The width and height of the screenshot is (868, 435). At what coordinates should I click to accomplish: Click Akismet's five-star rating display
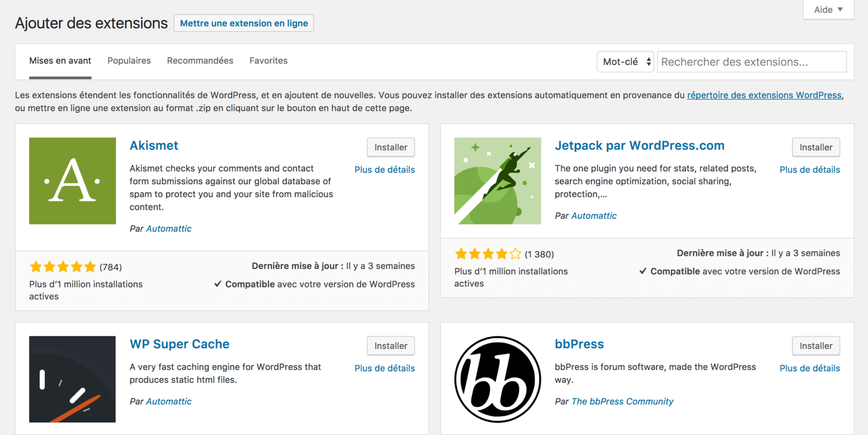tap(63, 266)
